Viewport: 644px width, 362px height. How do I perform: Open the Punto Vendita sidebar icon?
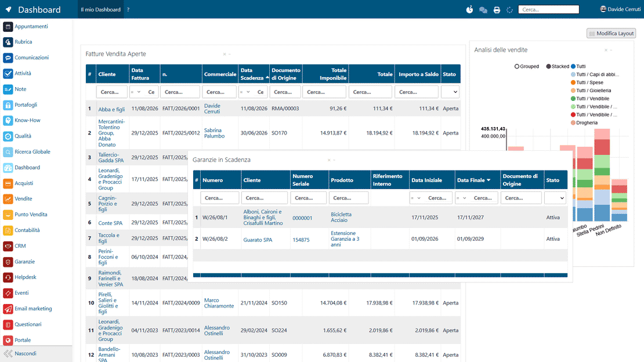[x=8, y=215]
